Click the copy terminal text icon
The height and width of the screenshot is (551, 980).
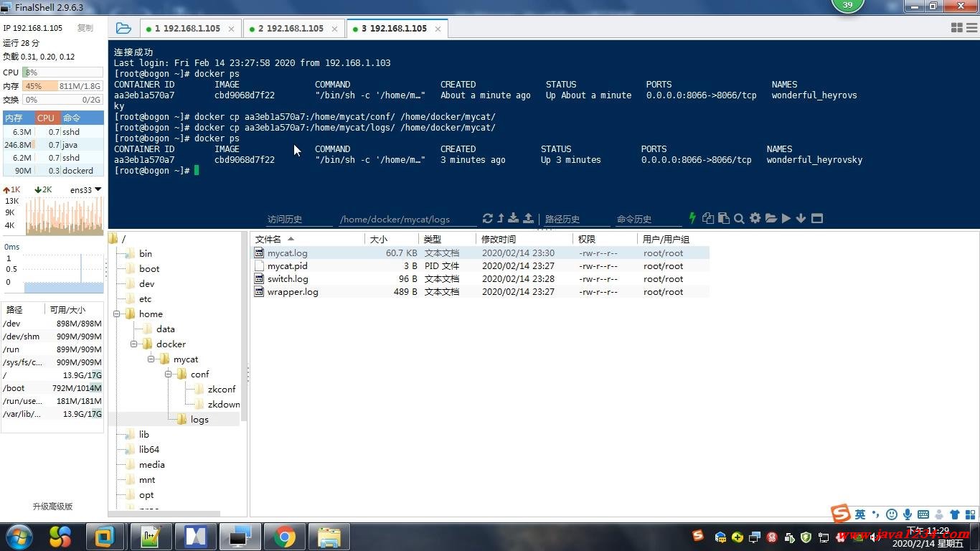pyautogui.click(x=708, y=218)
